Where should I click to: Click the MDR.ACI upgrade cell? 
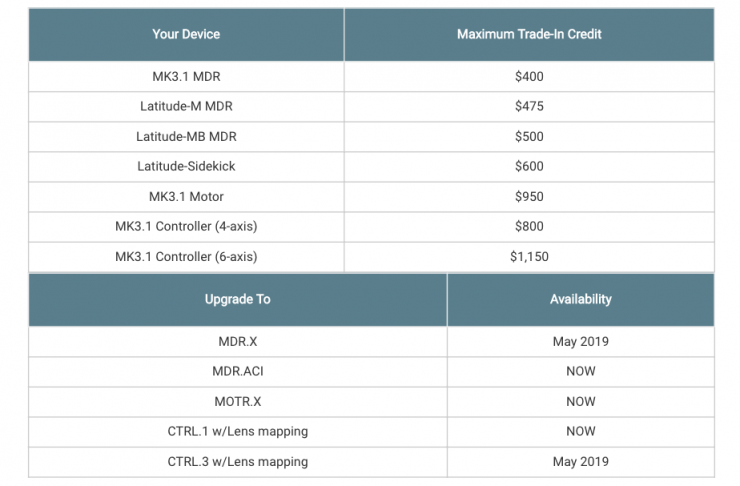pyautogui.click(x=237, y=371)
